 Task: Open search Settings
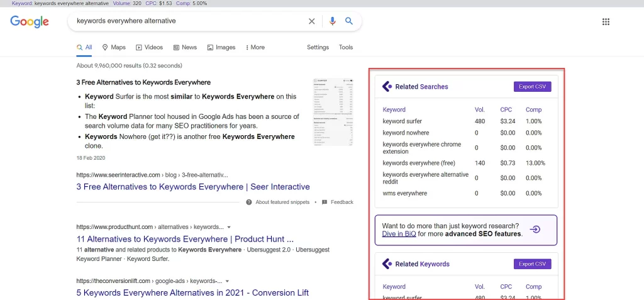coord(318,47)
